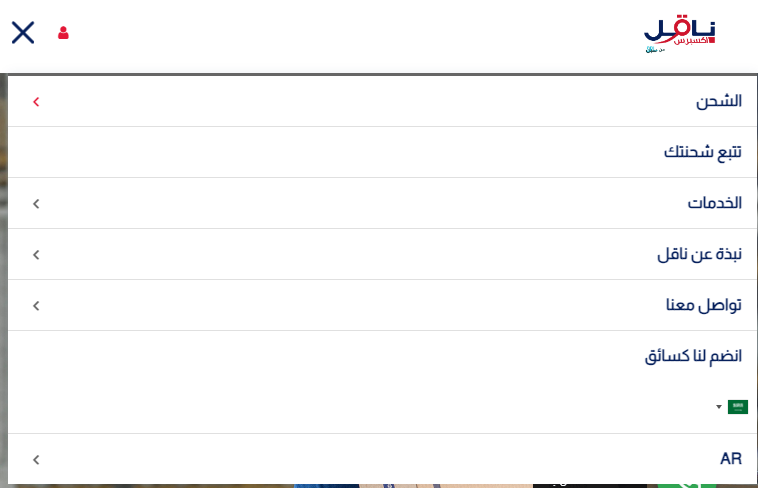Expand the chevron in the الخدمات row
Viewport: 758px width, 488px height.
coord(36,204)
